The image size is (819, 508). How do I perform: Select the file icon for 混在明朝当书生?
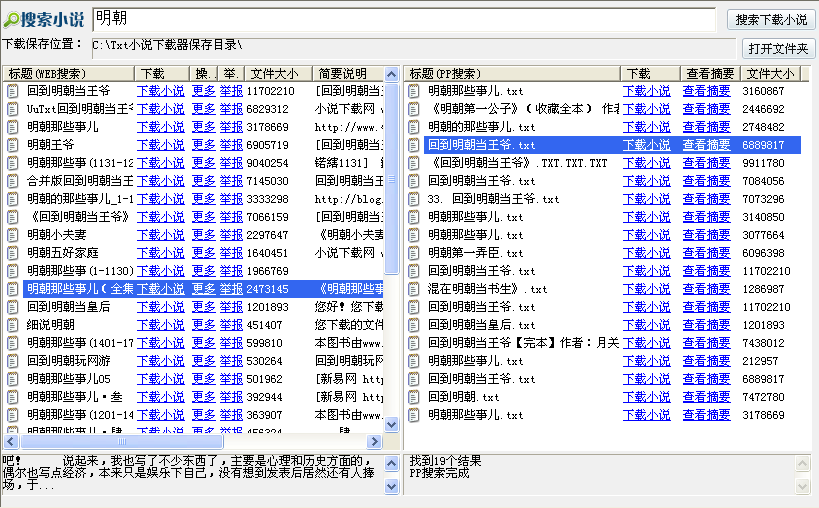(415, 289)
